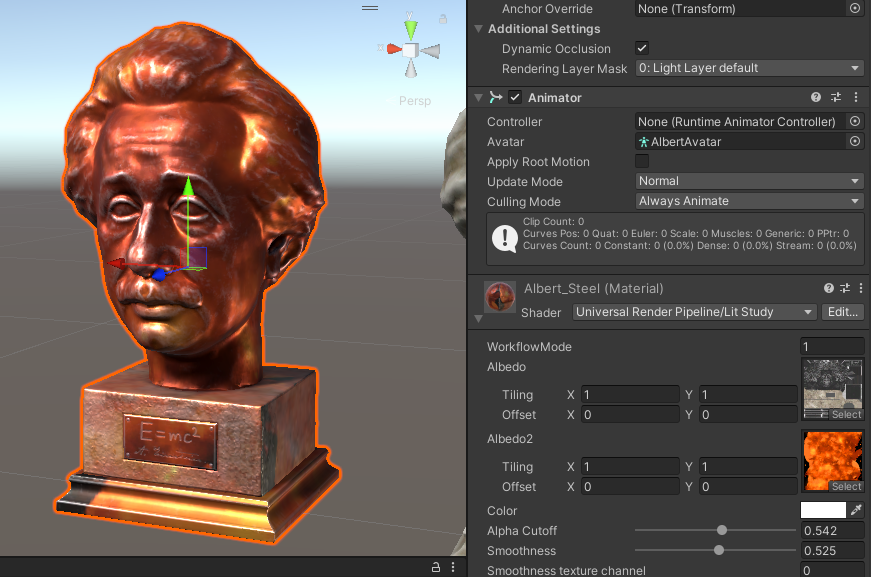Click the red X move handle arrow
The height and width of the screenshot is (577, 871).
[117, 263]
